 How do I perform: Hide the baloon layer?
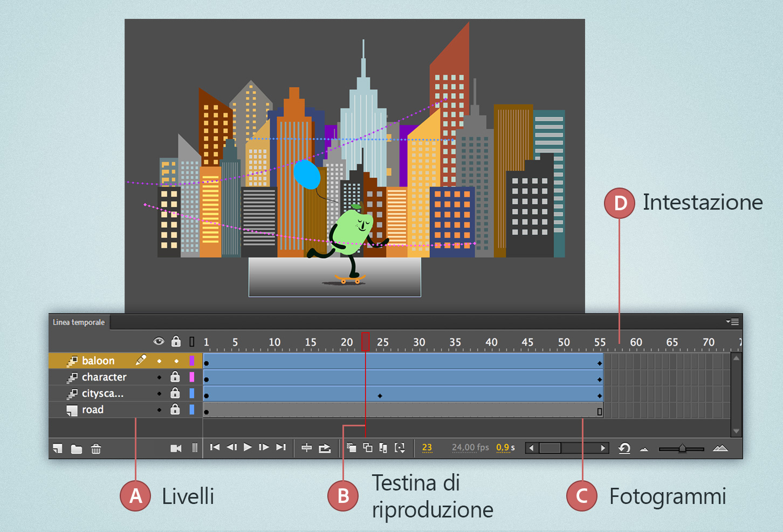(x=159, y=361)
